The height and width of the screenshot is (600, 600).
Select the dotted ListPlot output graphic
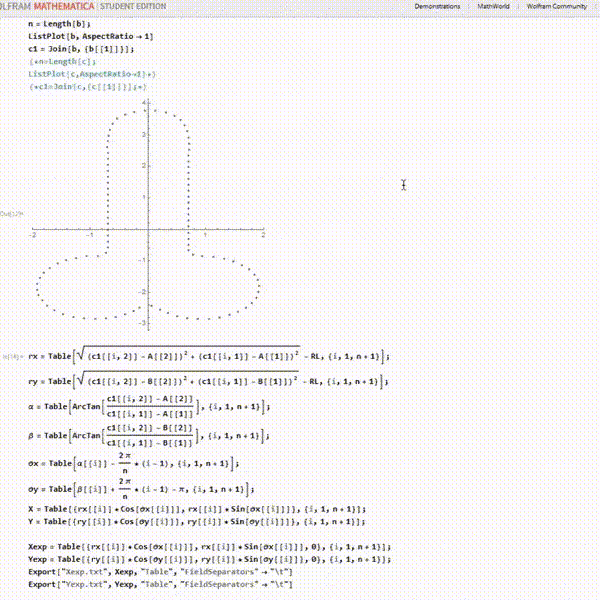tap(147, 215)
